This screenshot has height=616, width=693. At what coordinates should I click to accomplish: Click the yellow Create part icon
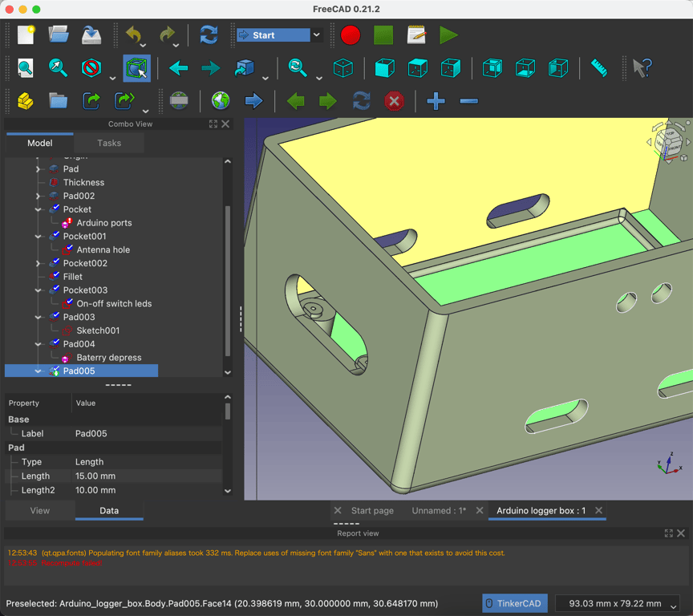coord(26,101)
